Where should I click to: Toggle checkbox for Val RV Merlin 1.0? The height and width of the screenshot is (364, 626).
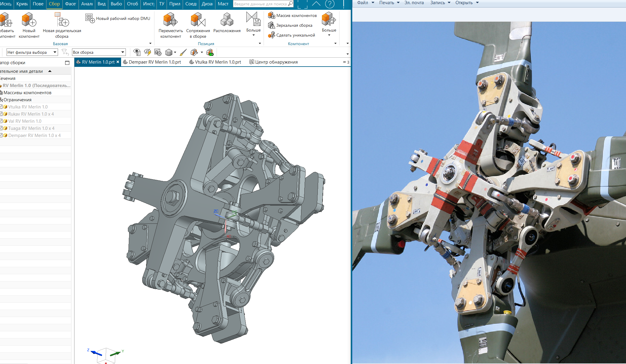coord(1,121)
